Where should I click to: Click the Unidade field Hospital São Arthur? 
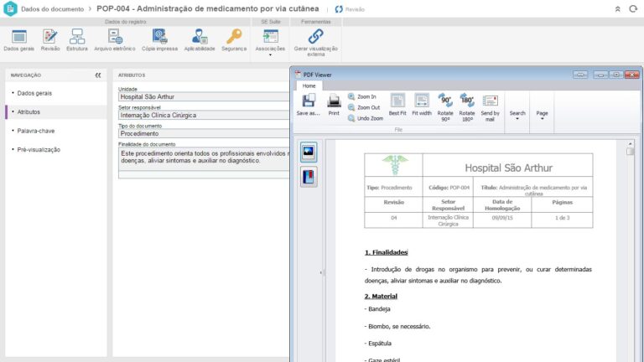(x=201, y=96)
